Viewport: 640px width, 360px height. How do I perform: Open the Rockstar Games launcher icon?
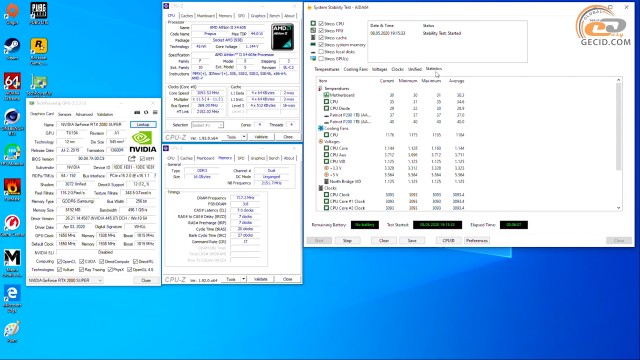tap(39, 51)
